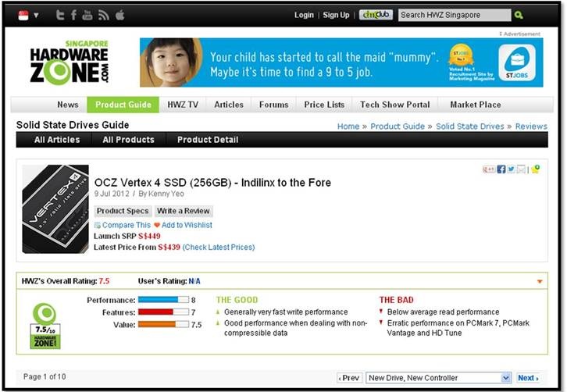Click the orange Value rating bar
Image resolution: width=567 pixels, height=392 pixels.
(x=163, y=324)
